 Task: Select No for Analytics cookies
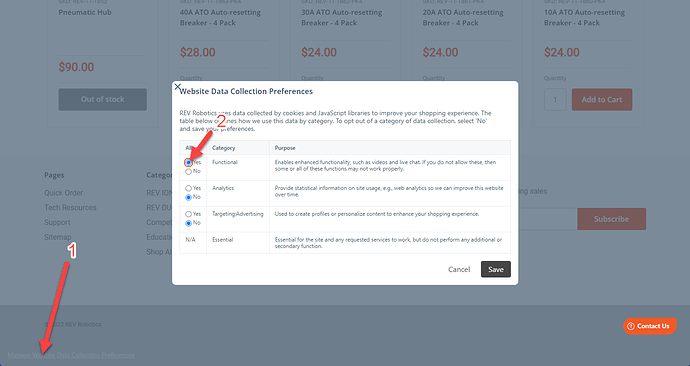click(188, 198)
